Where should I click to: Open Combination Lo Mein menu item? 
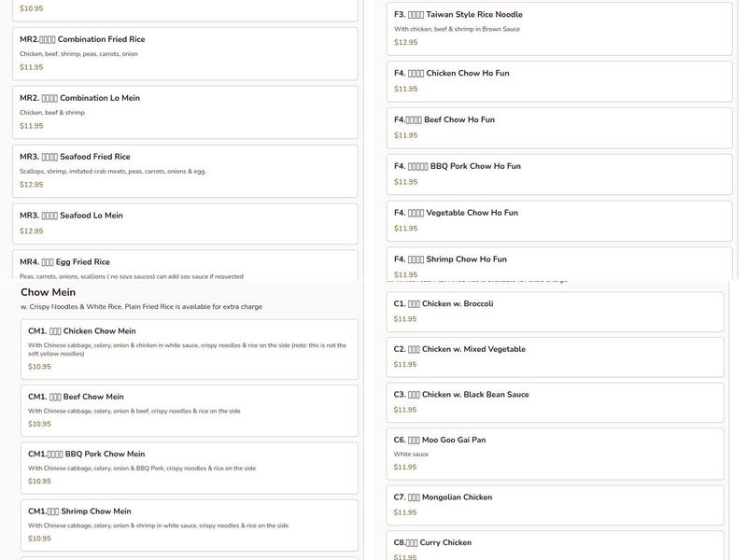tap(185, 112)
